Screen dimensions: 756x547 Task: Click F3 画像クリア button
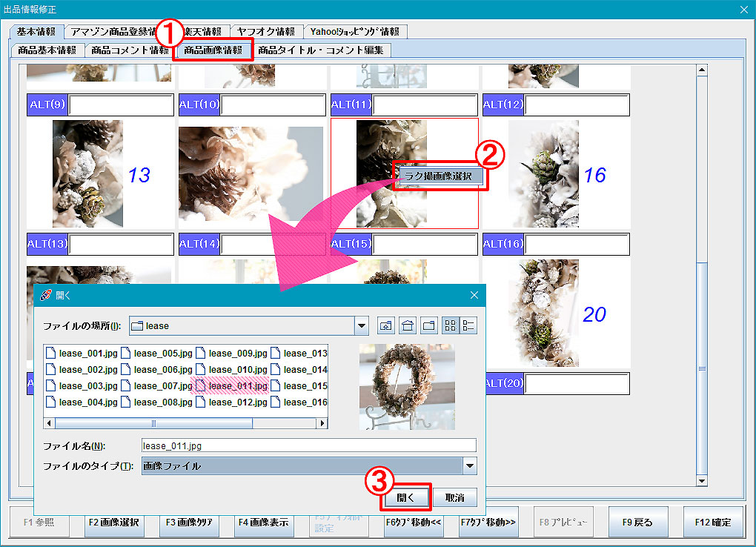coord(189,523)
